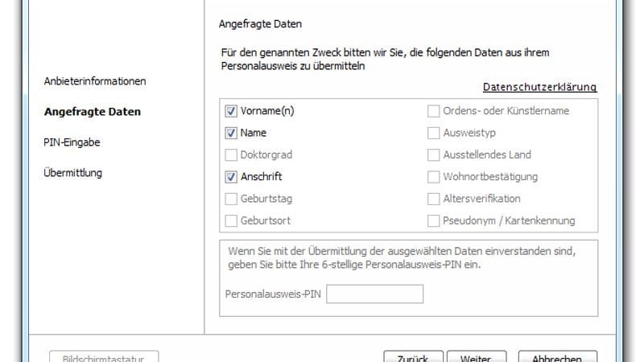Viewport: 644px width, 362px height.
Task: Toggle the Geburtstag checkbox
Action: pos(232,199)
